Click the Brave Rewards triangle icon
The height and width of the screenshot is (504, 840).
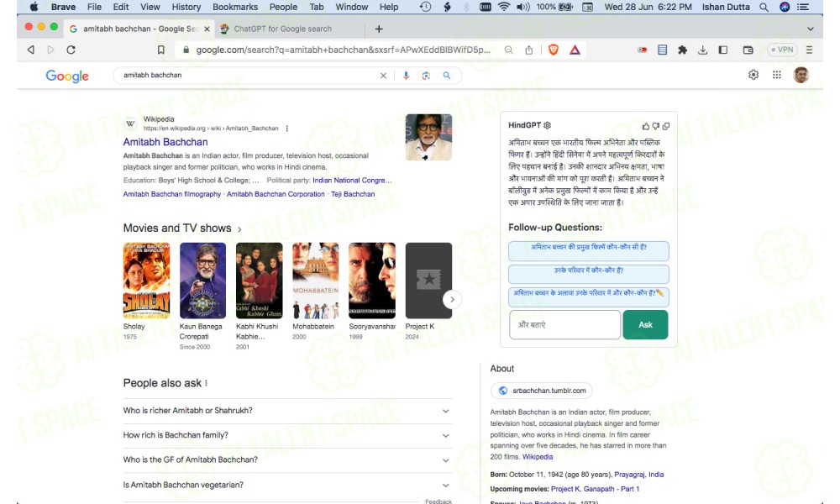pyautogui.click(x=575, y=50)
